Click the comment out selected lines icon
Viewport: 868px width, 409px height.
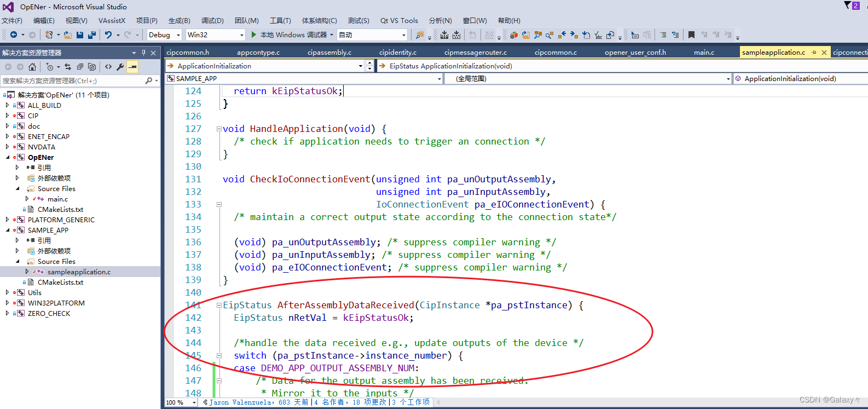[663, 34]
